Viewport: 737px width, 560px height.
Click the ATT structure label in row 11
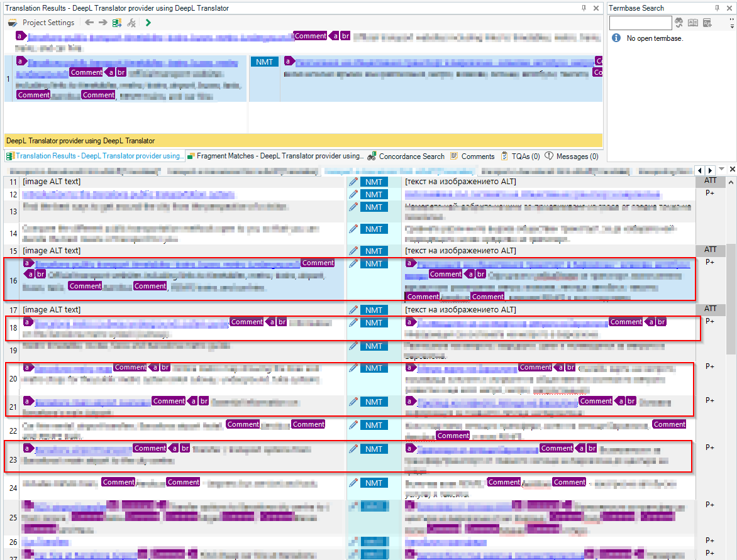tap(710, 180)
